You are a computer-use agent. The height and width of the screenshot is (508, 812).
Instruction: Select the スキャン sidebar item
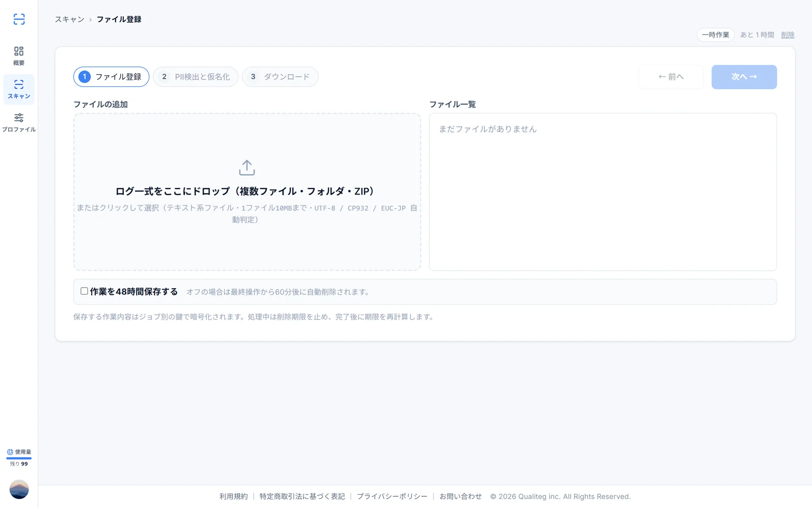tap(19, 89)
